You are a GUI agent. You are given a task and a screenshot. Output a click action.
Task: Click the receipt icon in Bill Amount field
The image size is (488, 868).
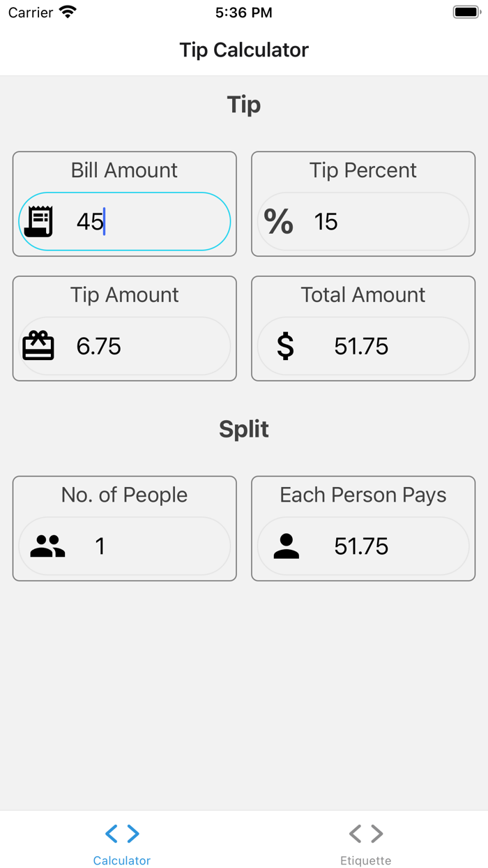pos(39,220)
